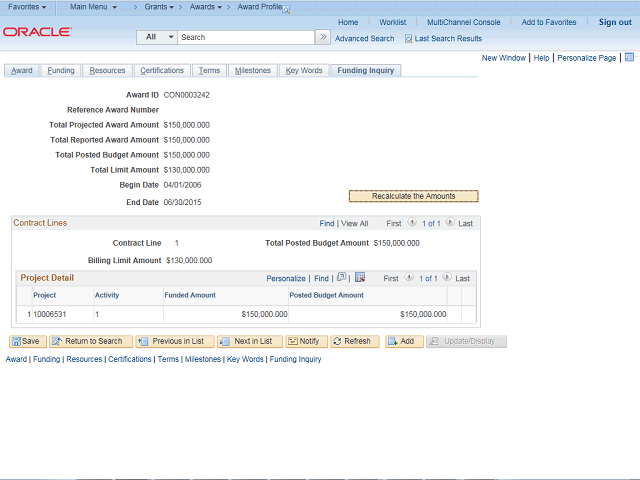This screenshot has height=480, width=640.
Task: Click the bottom Award footer link
Action: coord(16,359)
